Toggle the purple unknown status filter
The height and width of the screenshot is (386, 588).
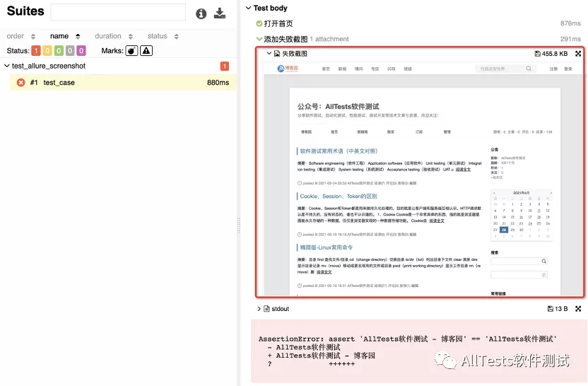(x=81, y=51)
